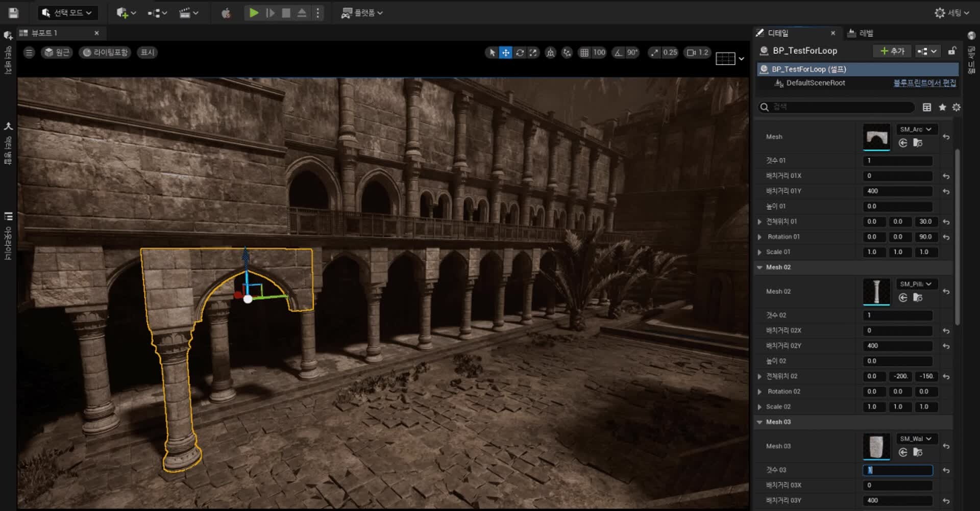This screenshot has height=511, width=980.
Task: Click the favorites star in the Details panel
Action: pyautogui.click(x=942, y=107)
